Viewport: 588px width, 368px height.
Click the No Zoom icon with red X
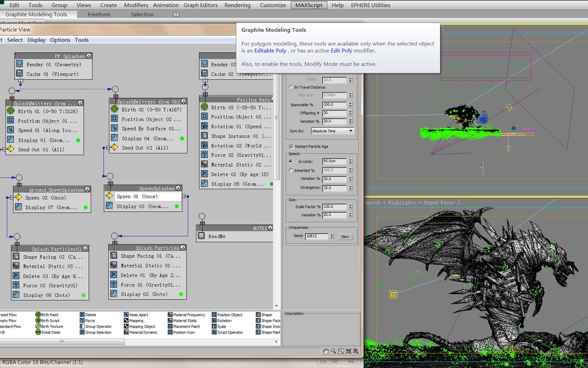pyautogui.click(x=356, y=351)
